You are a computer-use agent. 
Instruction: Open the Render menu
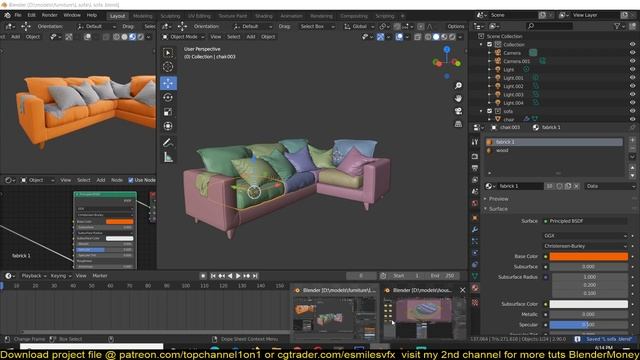click(x=50, y=15)
